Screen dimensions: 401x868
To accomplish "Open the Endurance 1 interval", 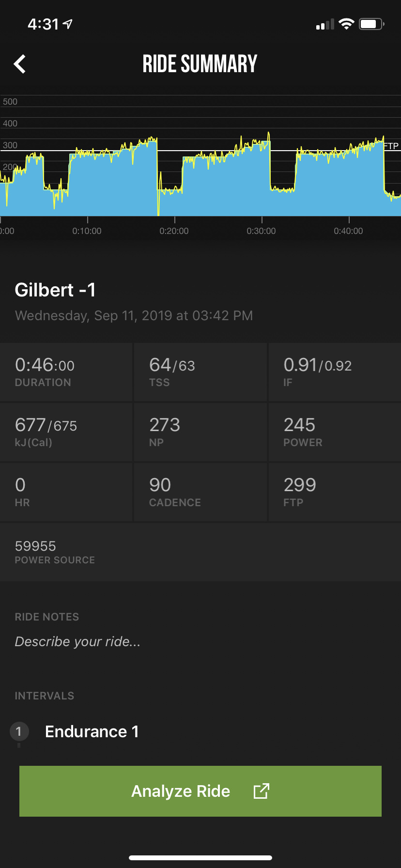I will [x=92, y=731].
